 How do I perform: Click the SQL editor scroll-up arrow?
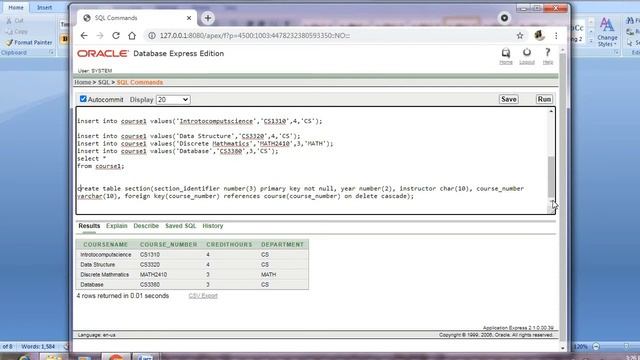tap(551, 111)
